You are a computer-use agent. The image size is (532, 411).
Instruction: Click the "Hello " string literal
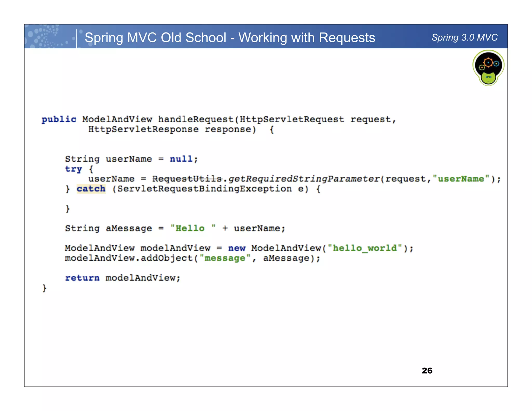pyautogui.click(x=193, y=228)
